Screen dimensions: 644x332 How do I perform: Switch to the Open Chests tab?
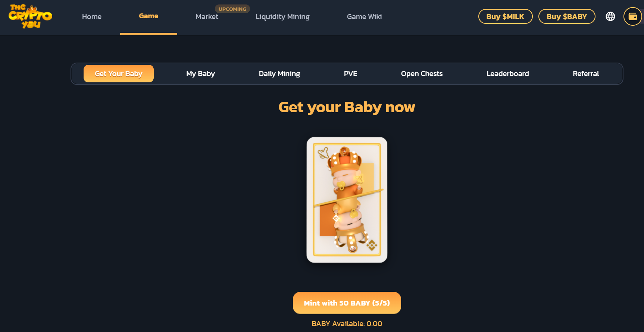[422, 74]
